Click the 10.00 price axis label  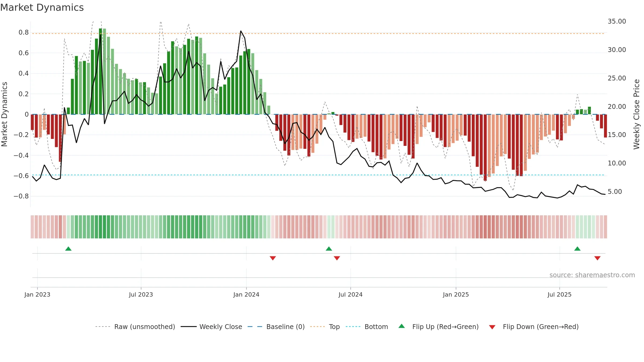point(617,163)
